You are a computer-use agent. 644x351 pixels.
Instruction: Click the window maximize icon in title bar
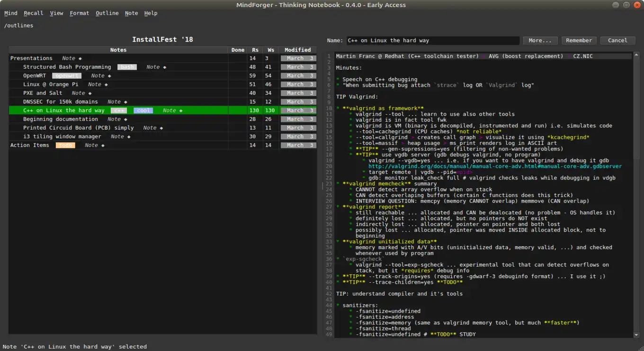pyautogui.click(x=626, y=5)
